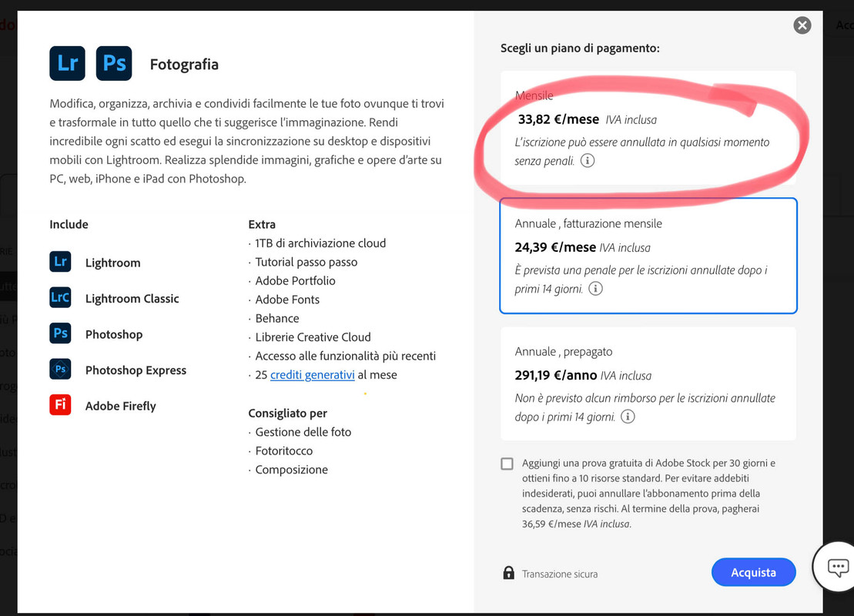The width and height of the screenshot is (854, 616).
Task: Click Adobe Portfolio text
Action: (x=295, y=280)
